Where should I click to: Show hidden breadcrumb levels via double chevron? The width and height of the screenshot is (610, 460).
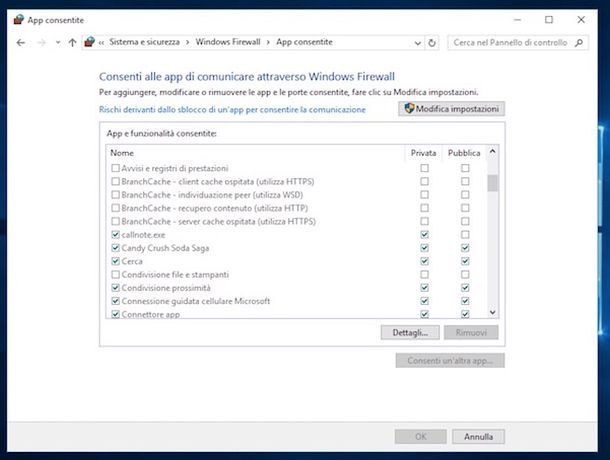tap(101, 43)
